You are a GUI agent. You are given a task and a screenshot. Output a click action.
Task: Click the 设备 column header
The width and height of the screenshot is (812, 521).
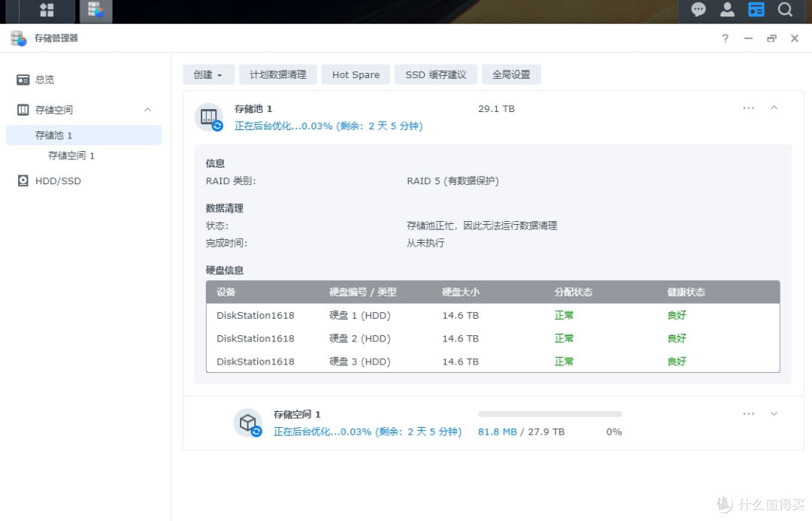tap(226, 292)
